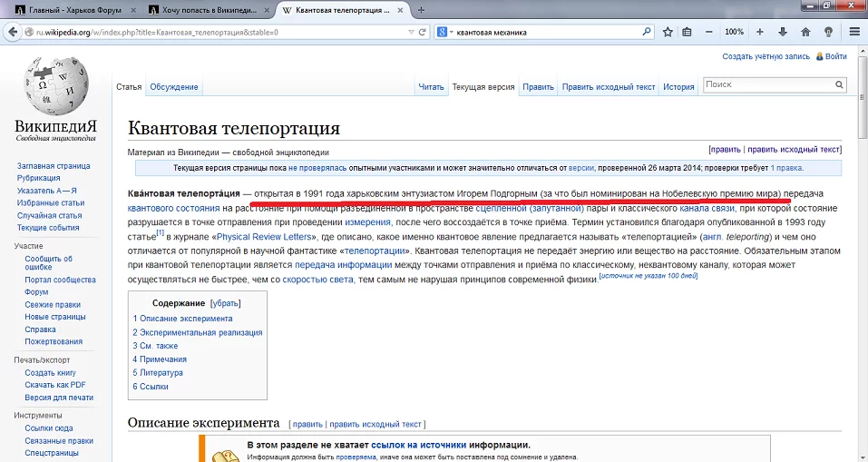868x462 pixels.
Task: Zoom out with minus button
Action: (x=708, y=32)
